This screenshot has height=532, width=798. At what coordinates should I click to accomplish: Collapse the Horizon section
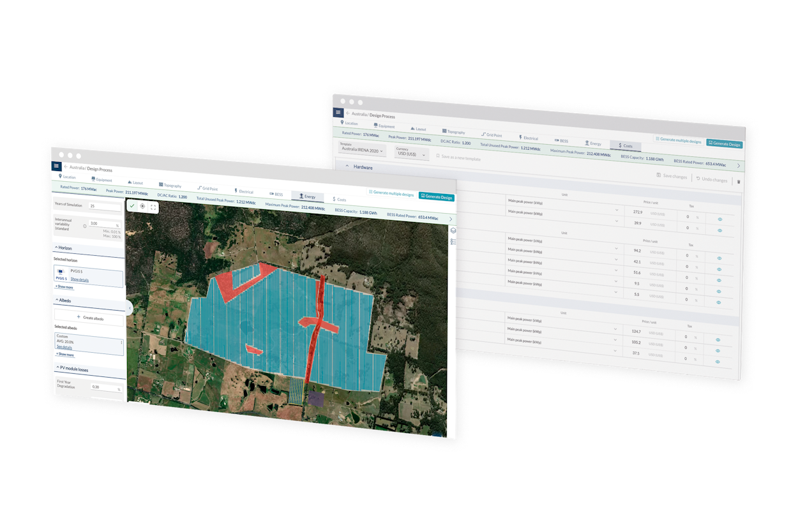coord(56,248)
